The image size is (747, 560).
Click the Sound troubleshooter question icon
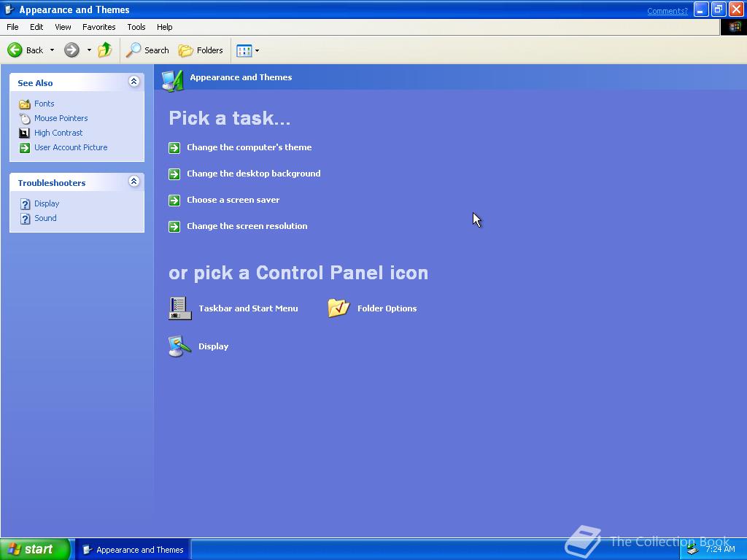[x=26, y=219]
